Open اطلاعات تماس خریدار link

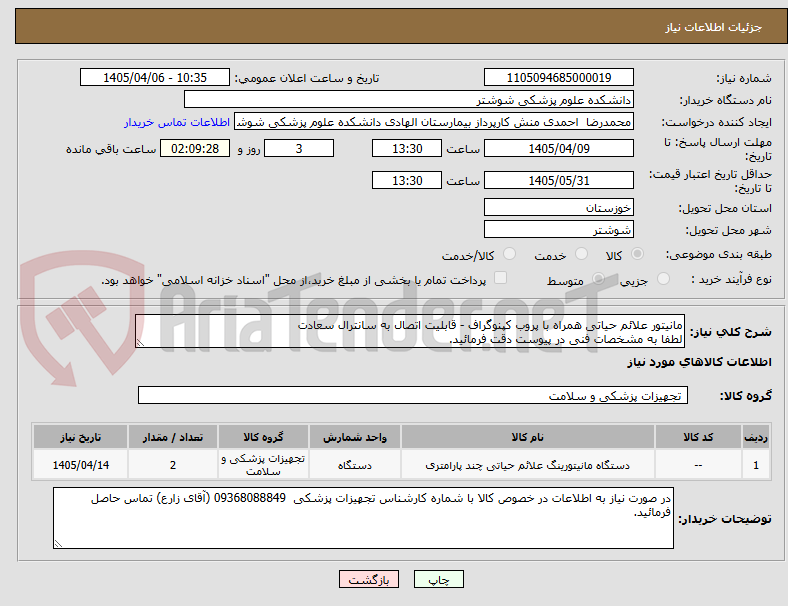[177, 122]
